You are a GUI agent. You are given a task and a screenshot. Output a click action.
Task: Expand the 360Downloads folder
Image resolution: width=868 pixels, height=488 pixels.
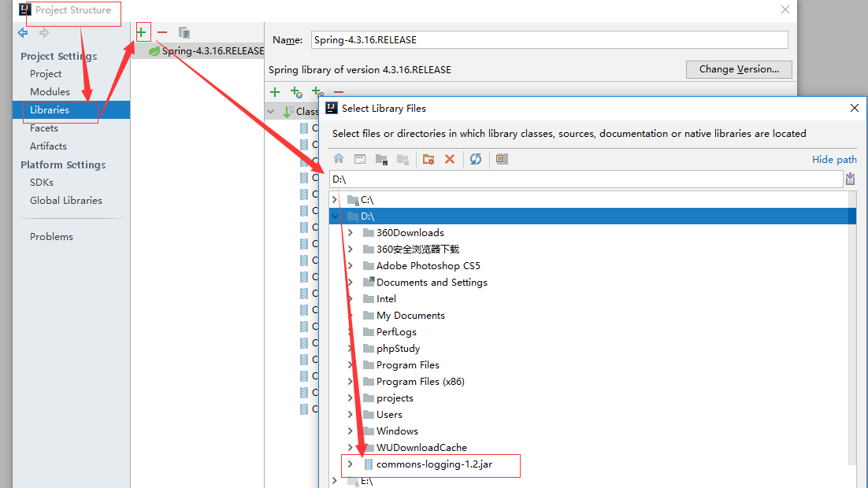(351, 233)
